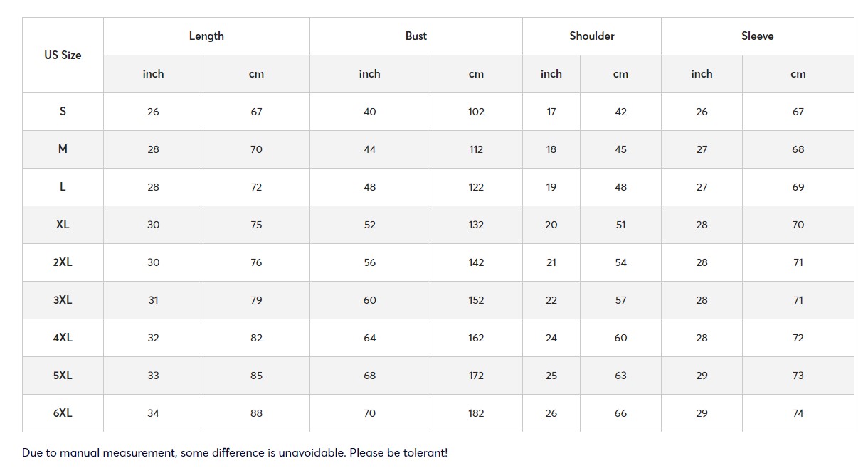Click the 64 inch bust value

coord(369,338)
